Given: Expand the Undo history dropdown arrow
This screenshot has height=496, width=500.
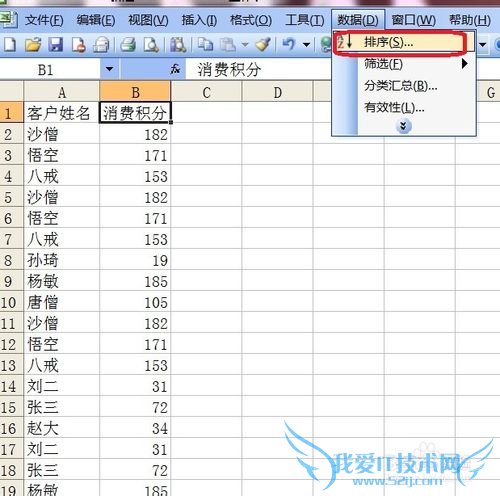Looking at the screenshot, I should click(x=306, y=44).
